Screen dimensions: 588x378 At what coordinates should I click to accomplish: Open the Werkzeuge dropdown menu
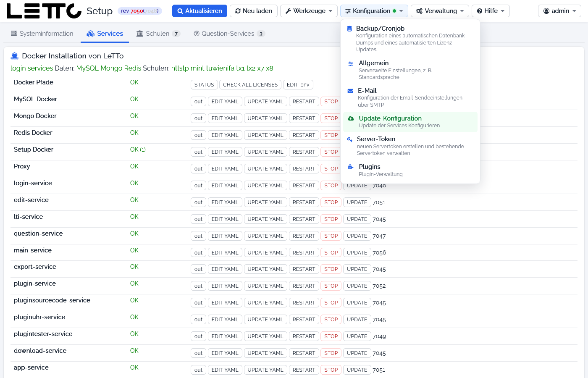[x=309, y=11]
